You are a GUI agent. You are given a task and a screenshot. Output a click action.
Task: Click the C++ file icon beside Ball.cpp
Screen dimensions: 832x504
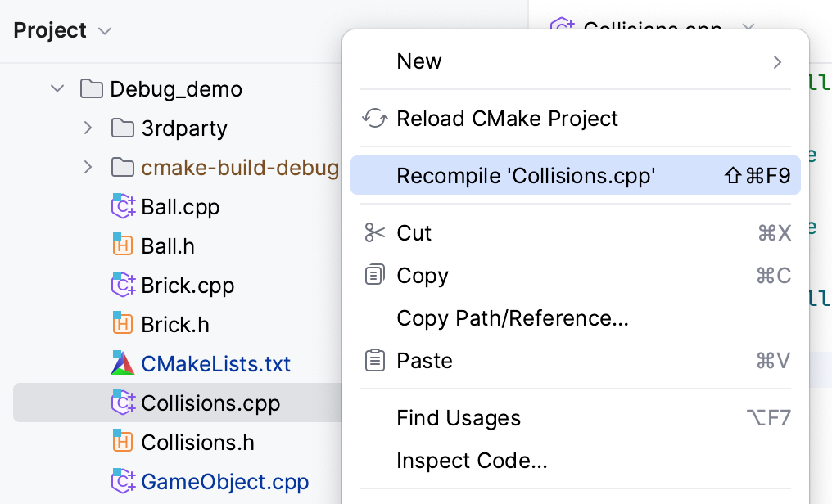[122, 206]
